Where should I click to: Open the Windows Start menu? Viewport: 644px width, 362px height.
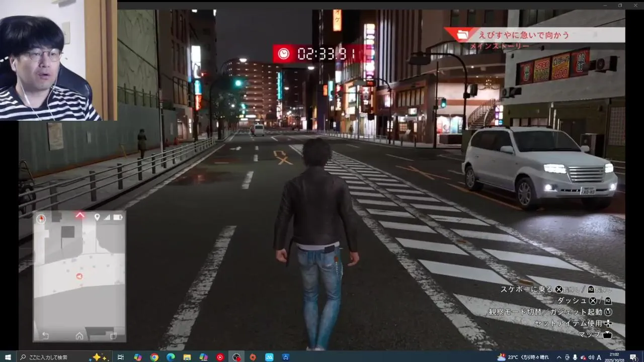pyautogui.click(x=8, y=357)
